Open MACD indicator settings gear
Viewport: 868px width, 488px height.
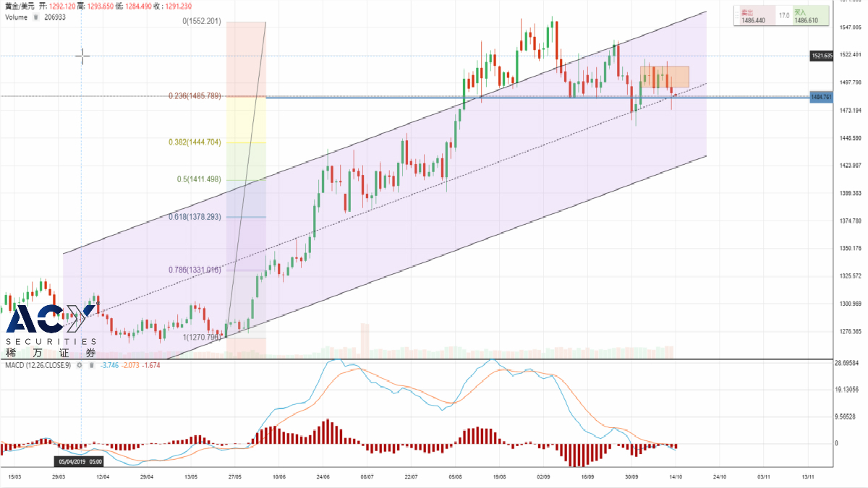(80, 365)
